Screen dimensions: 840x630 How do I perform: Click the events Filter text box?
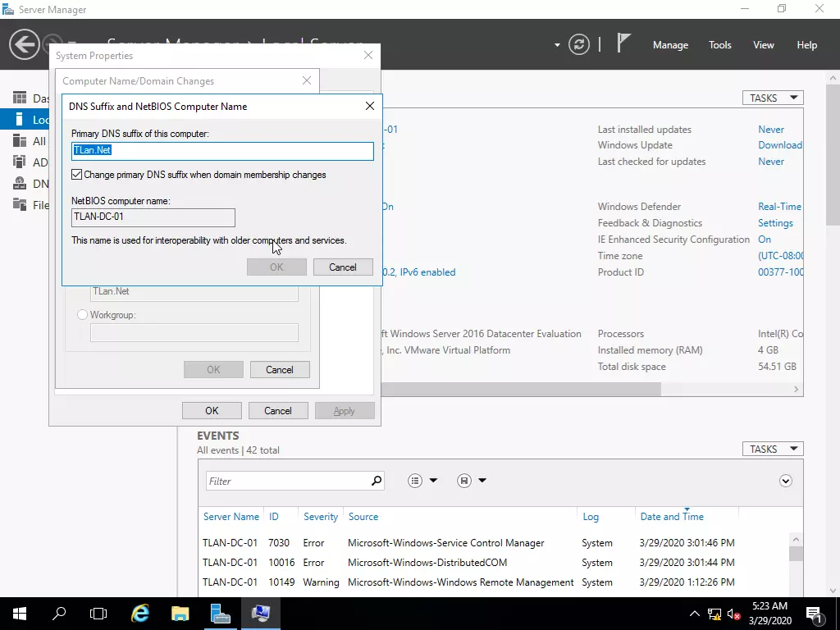(x=288, y=481)
